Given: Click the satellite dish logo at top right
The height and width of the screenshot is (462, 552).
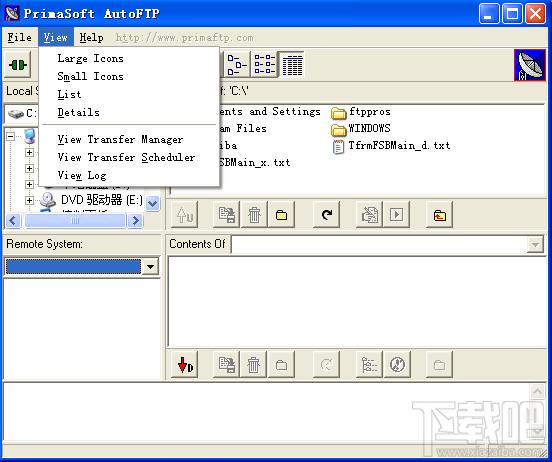Looking at the screenshot, I should coord(530,65).
